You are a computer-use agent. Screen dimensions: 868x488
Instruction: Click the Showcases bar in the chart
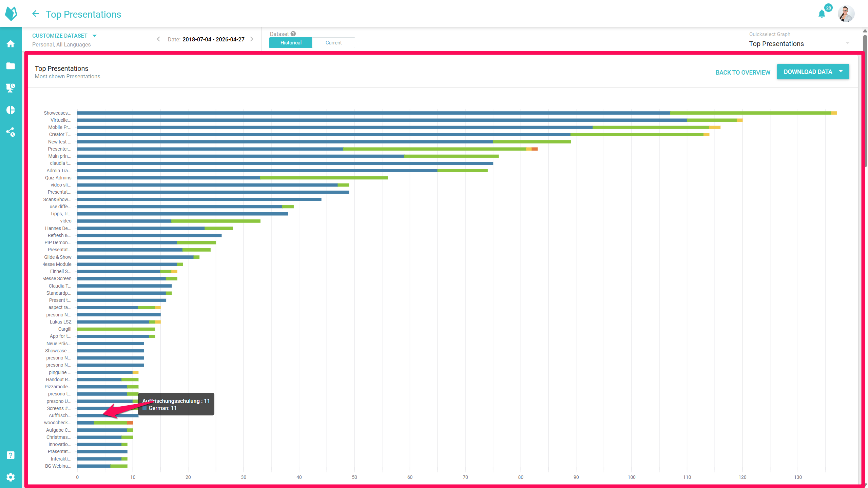pos(457,113)
